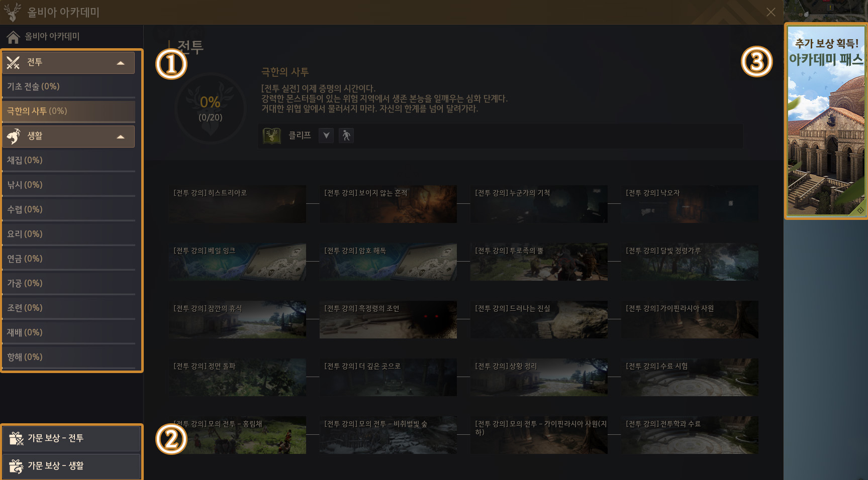The height and width of the screenshot is (480, 868).
Task: Collapse the 전투 category with its arrow
Action: click(x=121, y=63)
